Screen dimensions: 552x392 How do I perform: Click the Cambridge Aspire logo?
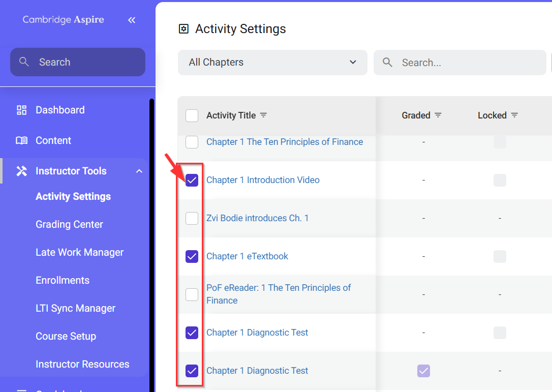click(x=64, y=20)
